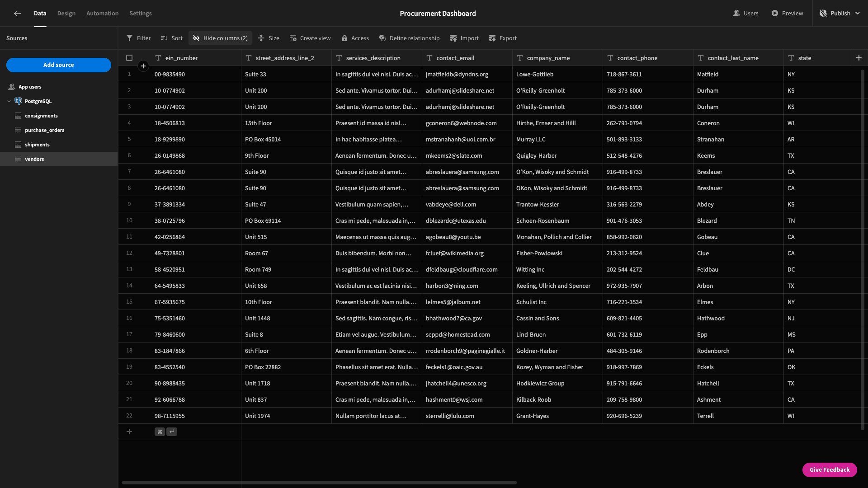
Task: Add a new column with plus icon
Action: pyautogui.click(x=859, y=58)
